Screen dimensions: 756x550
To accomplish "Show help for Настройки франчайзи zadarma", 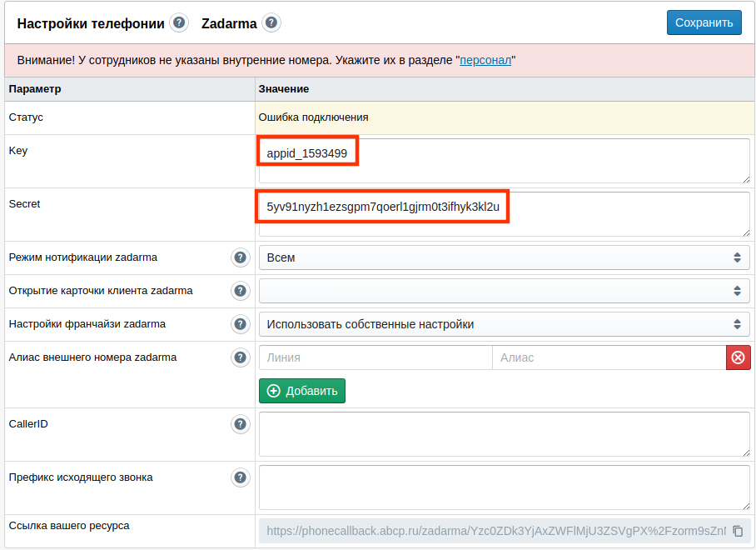I will click(240, 324).
